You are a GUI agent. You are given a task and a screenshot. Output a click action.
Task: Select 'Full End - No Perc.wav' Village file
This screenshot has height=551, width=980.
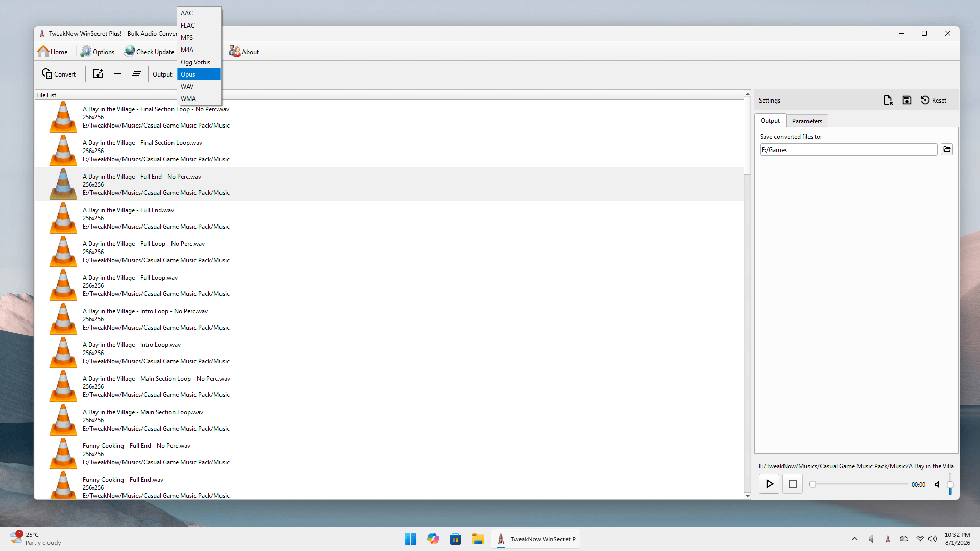pyautogui.click(x=389, y=185)
